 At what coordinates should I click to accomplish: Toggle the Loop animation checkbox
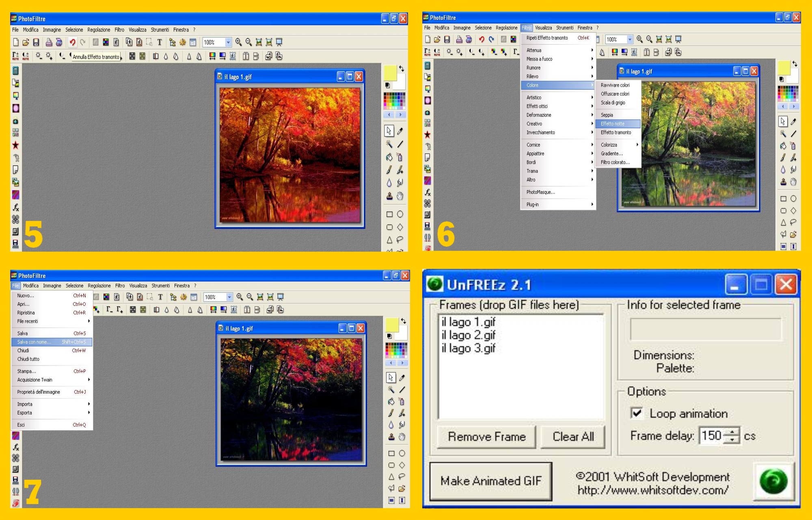637,413
